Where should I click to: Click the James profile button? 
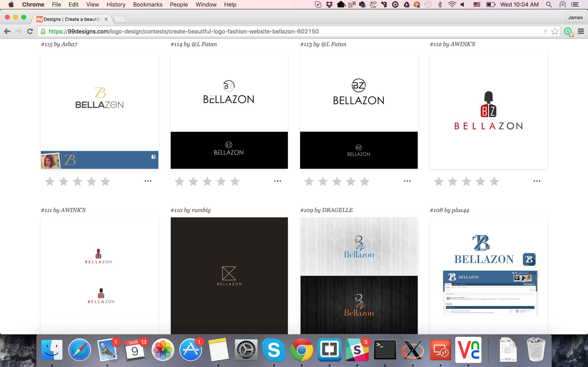coord(575,18)
